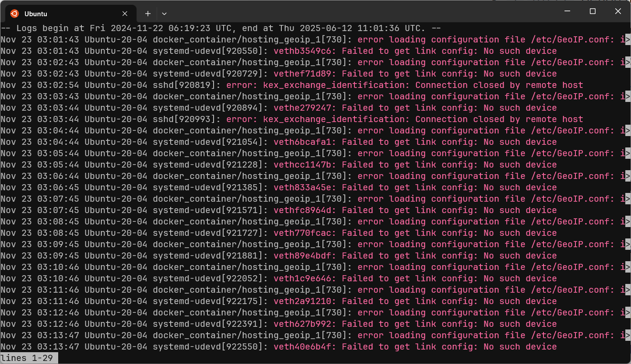Click Nov 23 03:13:47 docker_container geoip line
This screenshot has height=364, width=631.
[x=315, y=335]
